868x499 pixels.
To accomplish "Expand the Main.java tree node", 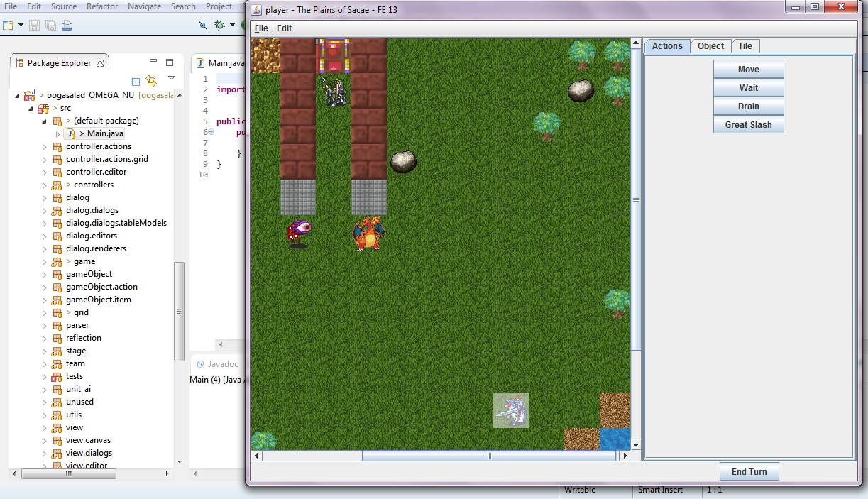I will click(57, 133).
